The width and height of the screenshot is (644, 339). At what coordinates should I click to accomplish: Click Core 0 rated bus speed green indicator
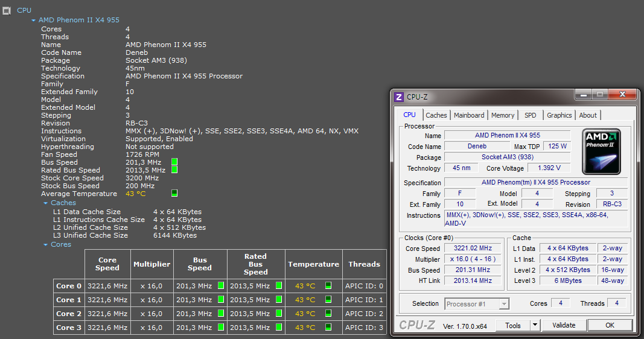(x=279, y=286)
